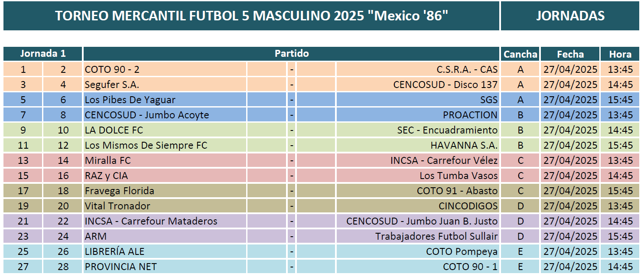
Task: Select the Cancha column header
Action: 520,54
